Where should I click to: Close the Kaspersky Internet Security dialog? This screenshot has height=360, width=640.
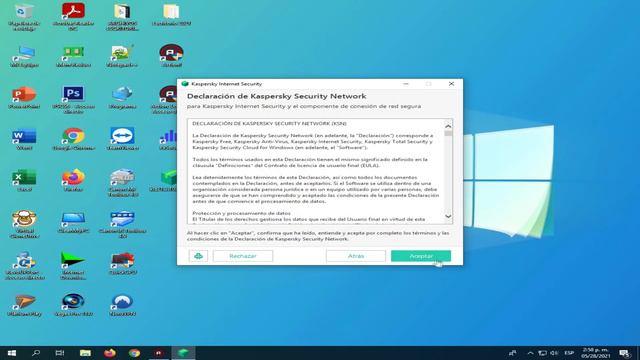point(451,84)
